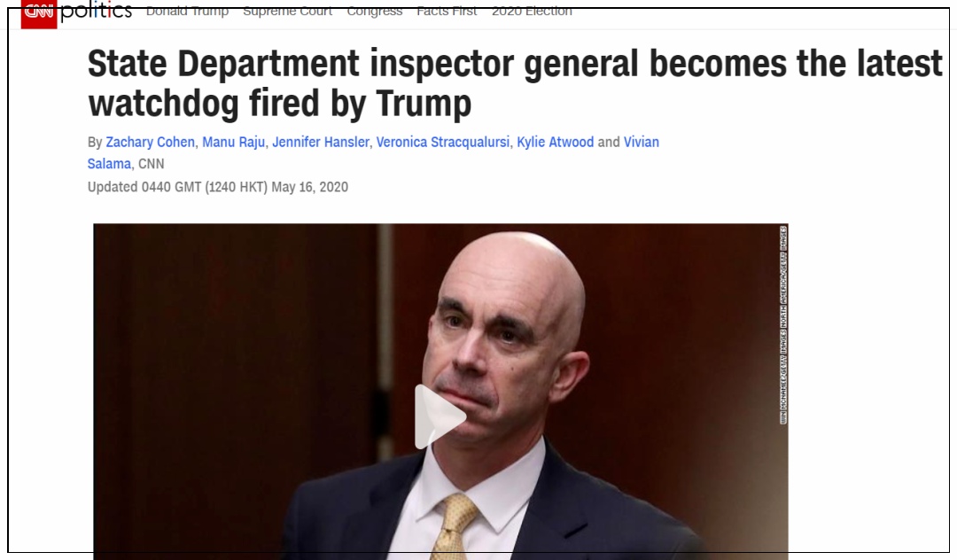
Task: Visit Jennifer Hansler author page
Action: tap(321, 142)
